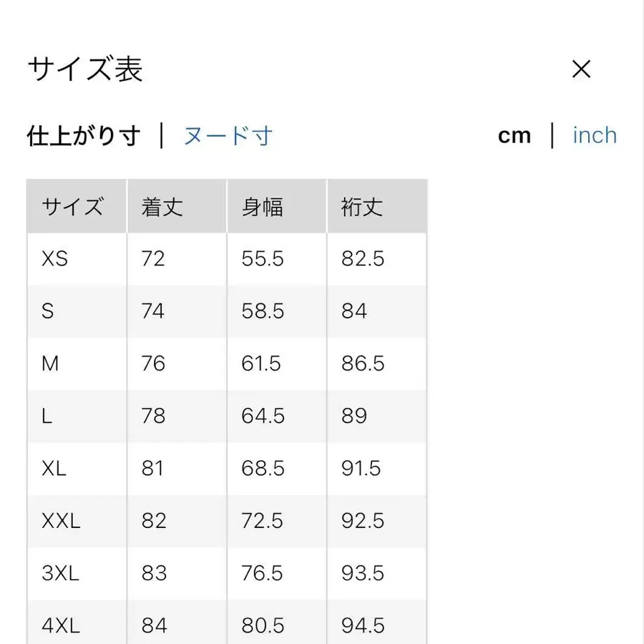This screenshot has width=644, height=644.
Task: Select the 着丈 column header
Action: 161,206
